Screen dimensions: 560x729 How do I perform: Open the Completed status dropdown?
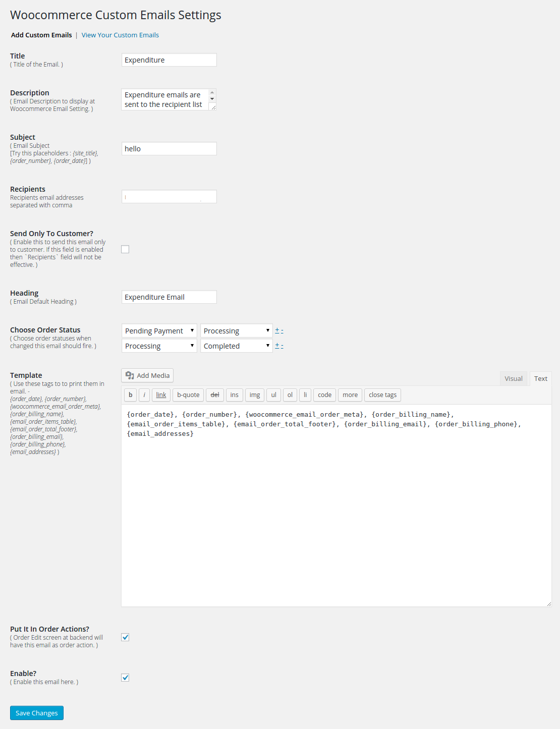point(237,346)
